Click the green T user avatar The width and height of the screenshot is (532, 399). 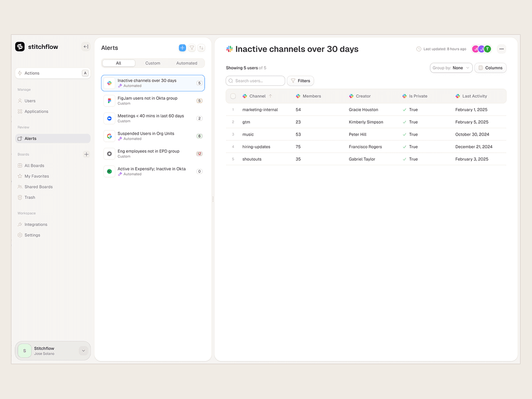coord(487,49)
